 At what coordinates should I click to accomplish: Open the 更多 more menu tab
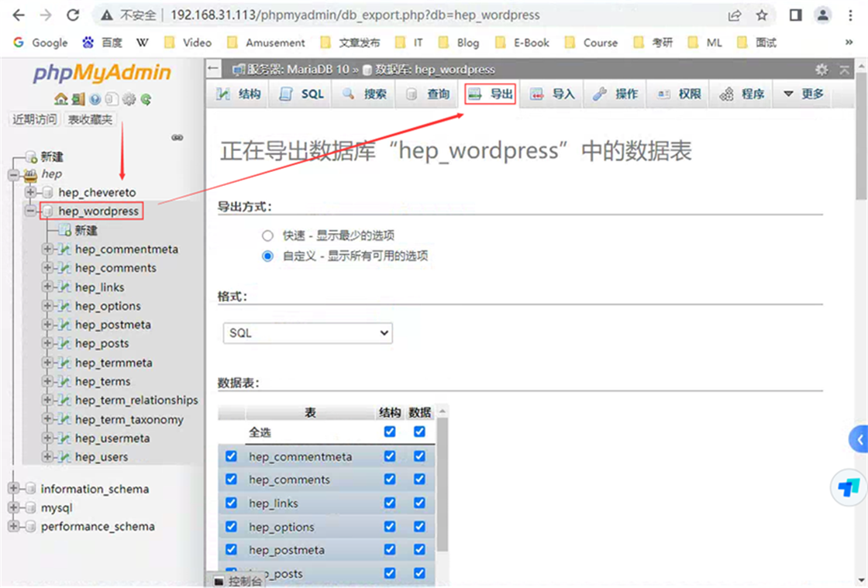[803, 94]
